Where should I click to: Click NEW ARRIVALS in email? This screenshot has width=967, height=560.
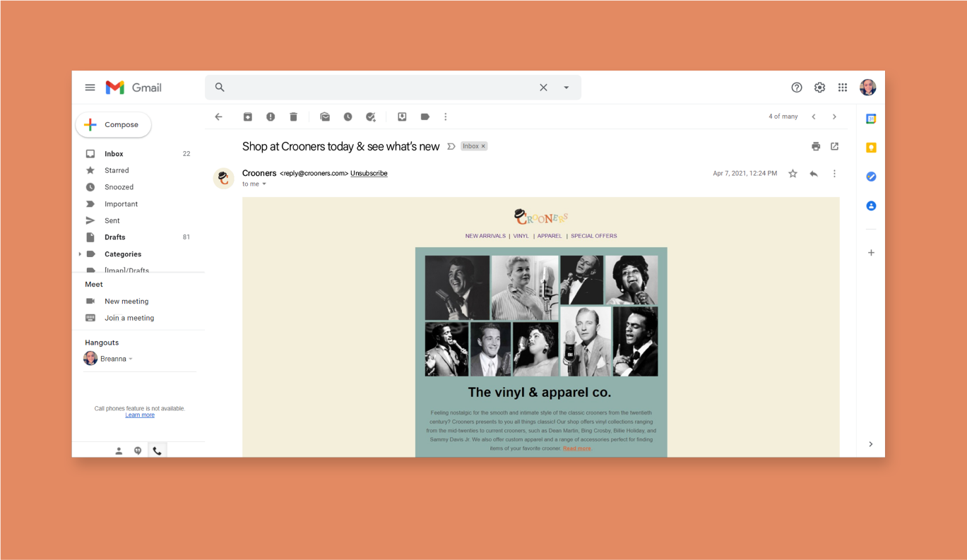point(485,236)
